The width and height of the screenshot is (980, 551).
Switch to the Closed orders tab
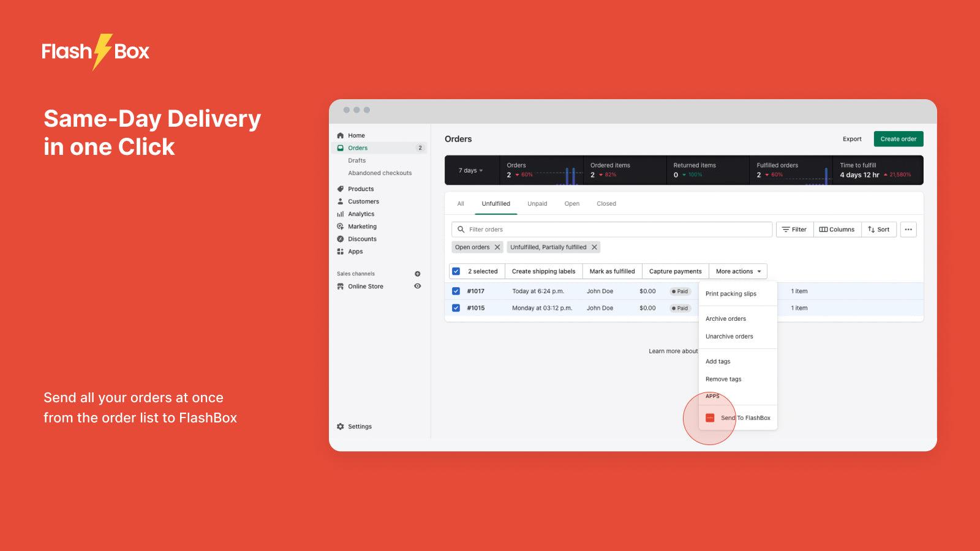pyautogui.click(x=606, y=203)
